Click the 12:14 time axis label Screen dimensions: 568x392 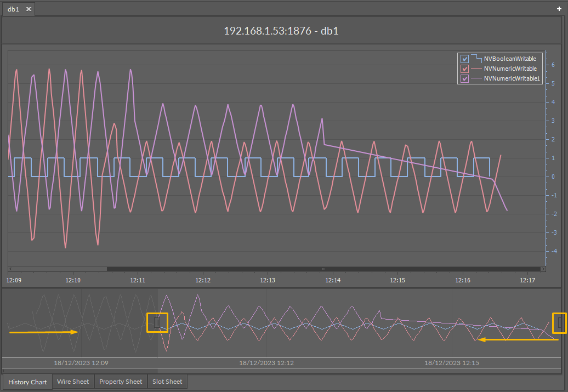coord(333,280)
